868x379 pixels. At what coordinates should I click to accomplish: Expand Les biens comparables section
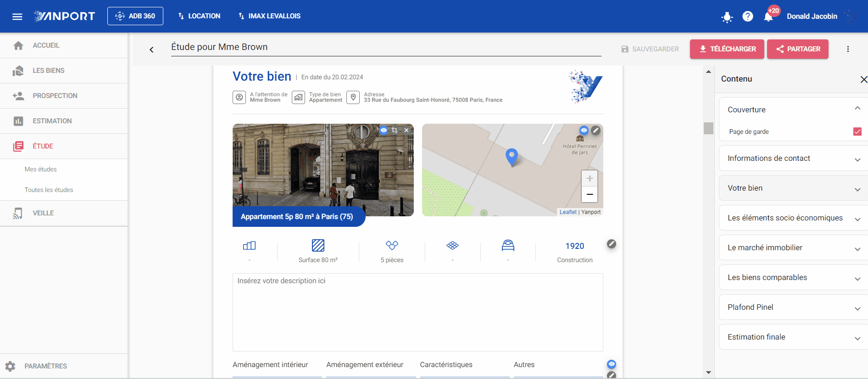pyautogui.click(x=857, y=279)
